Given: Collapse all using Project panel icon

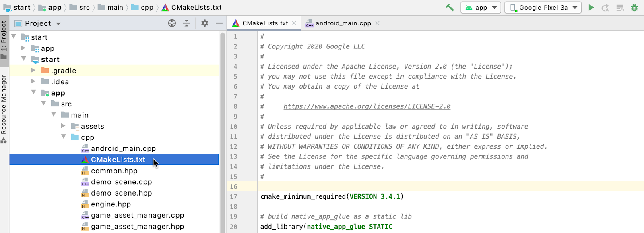Looking at the screenshot, I should 186,23.
